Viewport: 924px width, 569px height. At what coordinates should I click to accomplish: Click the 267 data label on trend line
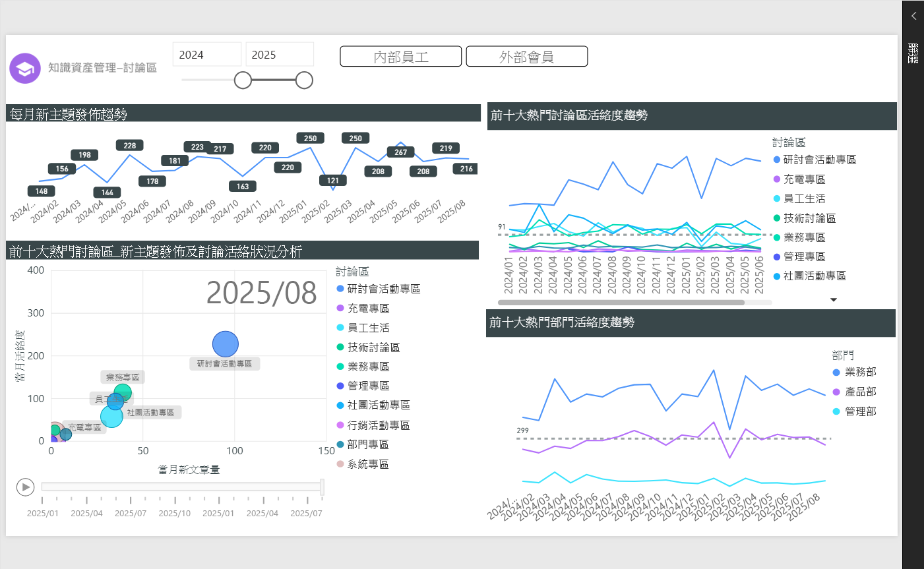coord(401,152)
